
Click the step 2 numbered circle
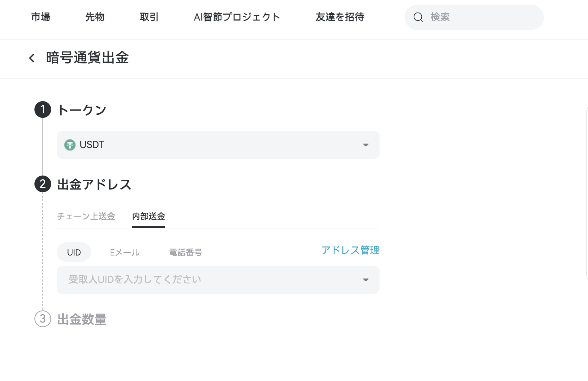click(43, 185)
